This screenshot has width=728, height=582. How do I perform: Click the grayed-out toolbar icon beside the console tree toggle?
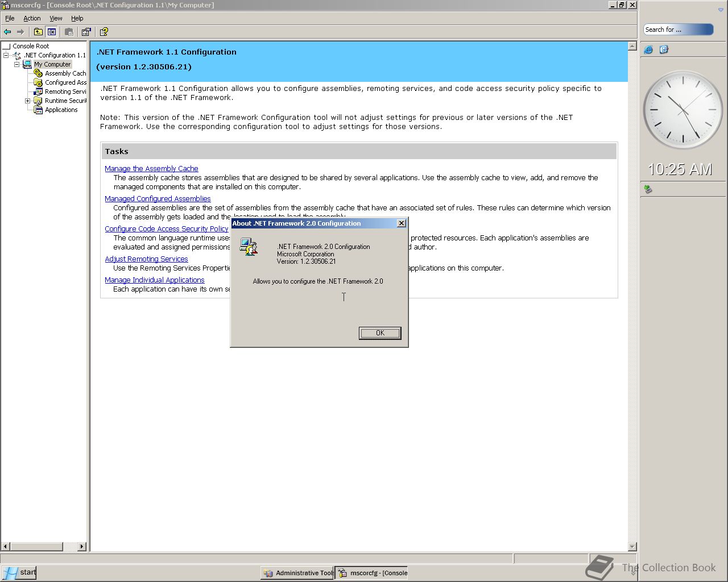(x=69, y=32)
